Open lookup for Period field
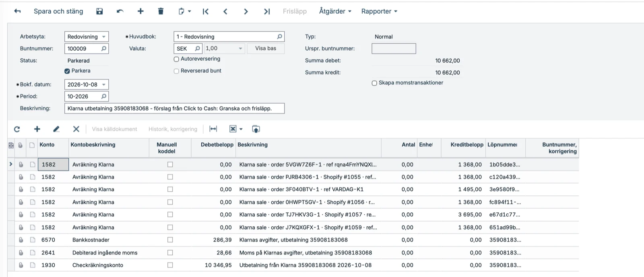The width and height of the screenshot is (644, 277). (x=104, y=96)
